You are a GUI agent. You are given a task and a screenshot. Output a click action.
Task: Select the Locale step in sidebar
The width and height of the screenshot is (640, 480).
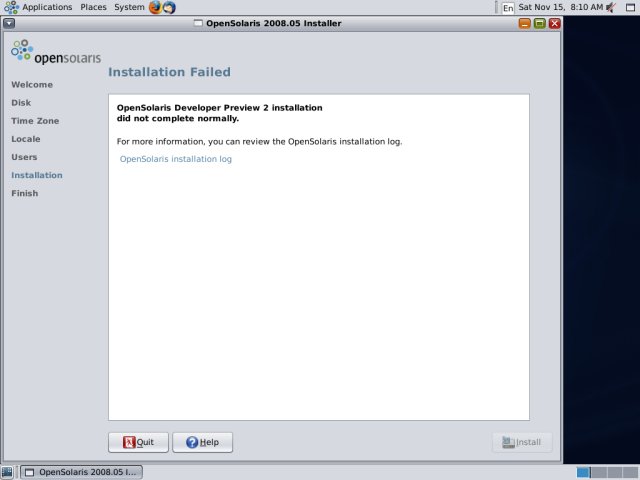(26, 139)
